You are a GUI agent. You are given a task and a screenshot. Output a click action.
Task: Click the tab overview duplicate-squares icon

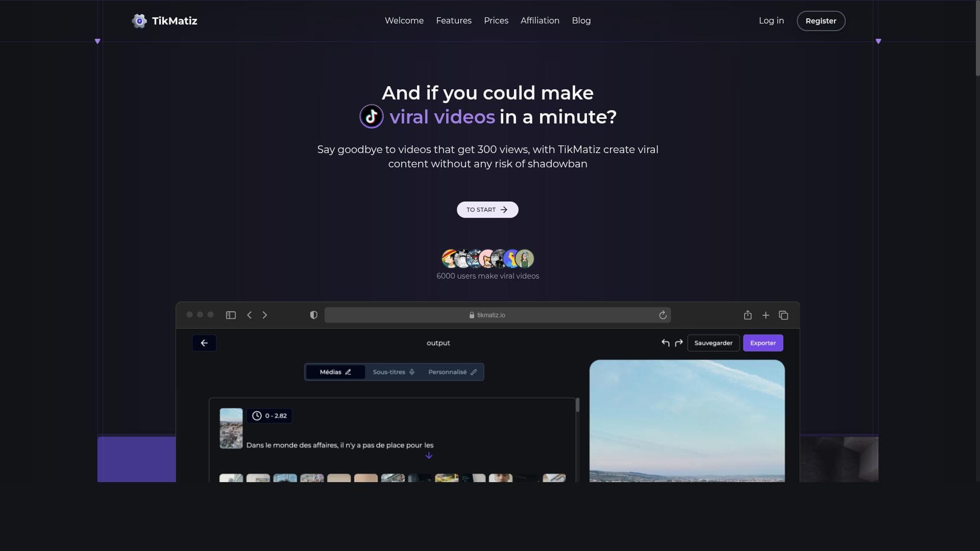tap(783, 315)
